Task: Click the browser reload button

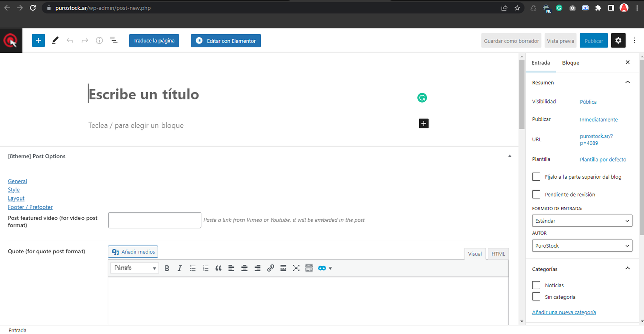Action: pos(33,8)
